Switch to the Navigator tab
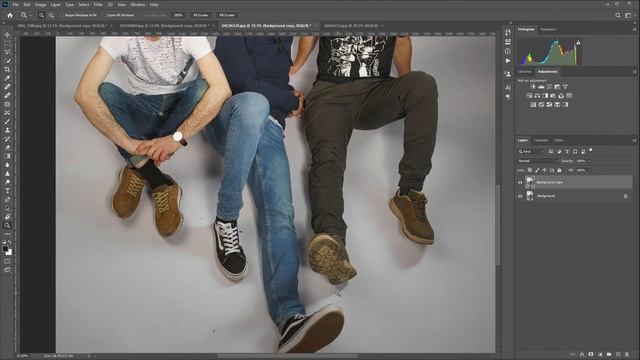 [548, 29]
